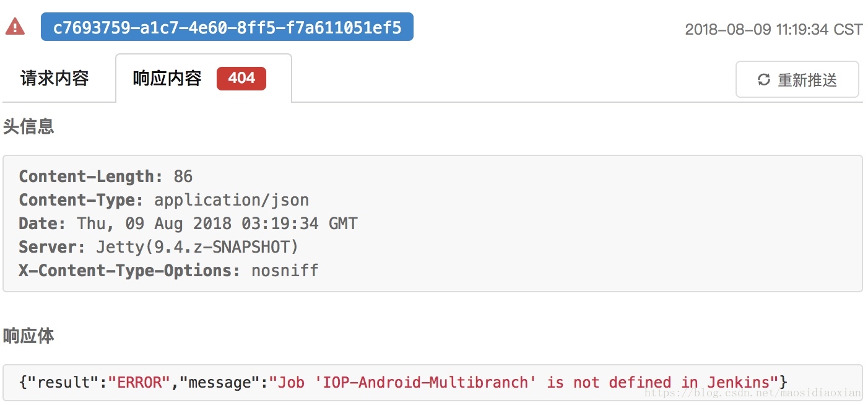Screen dimensions: 868x405
Task: Click the X-Content-Type-Options header name
Action: 129,271
